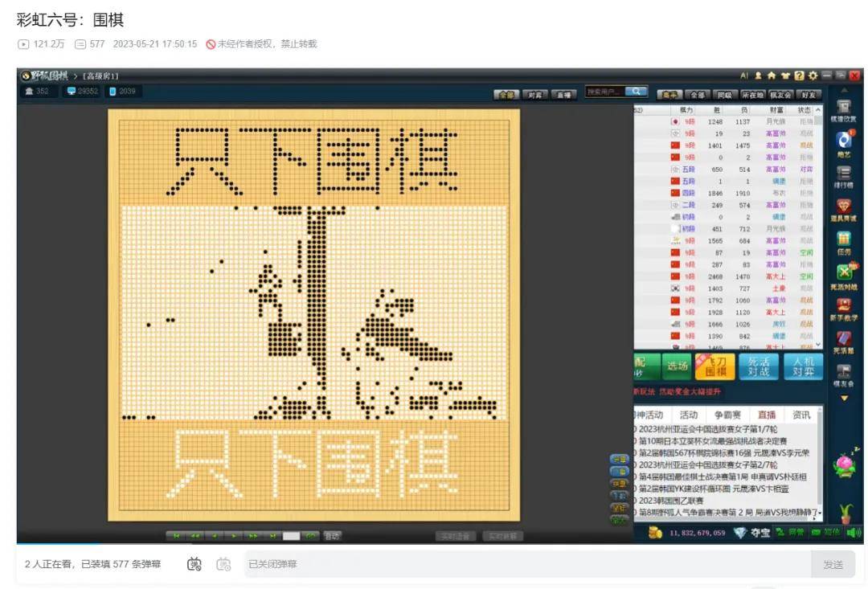This screenshot has height=589, width=868.
Task: Focus the danmaku comment input field
Action: click(527, 565)
